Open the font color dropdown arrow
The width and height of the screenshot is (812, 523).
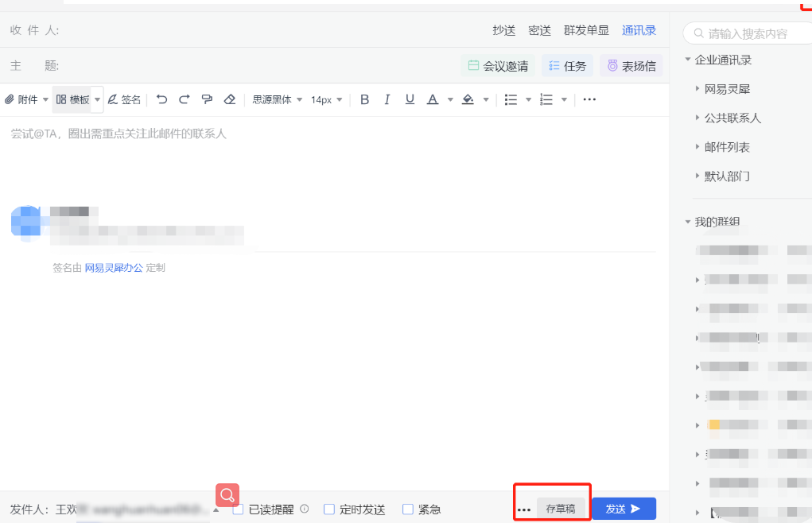pyautogui.click(x=450, y=99)
